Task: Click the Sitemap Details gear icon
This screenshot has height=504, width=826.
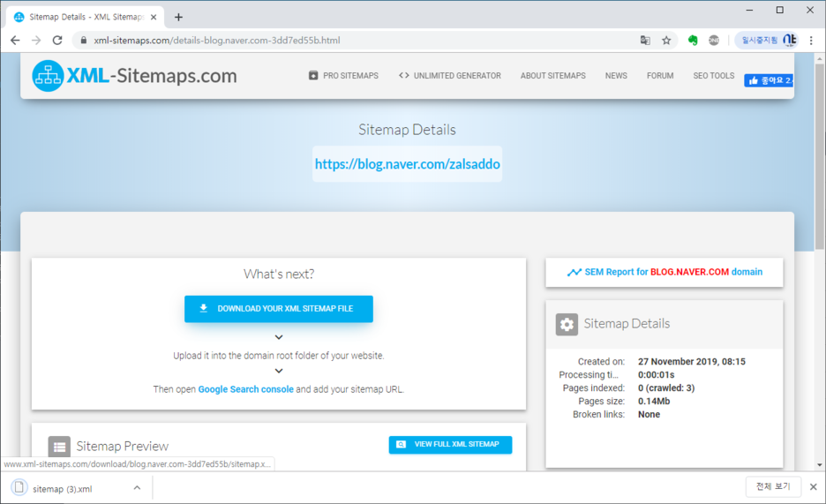Action: [567, 325]
